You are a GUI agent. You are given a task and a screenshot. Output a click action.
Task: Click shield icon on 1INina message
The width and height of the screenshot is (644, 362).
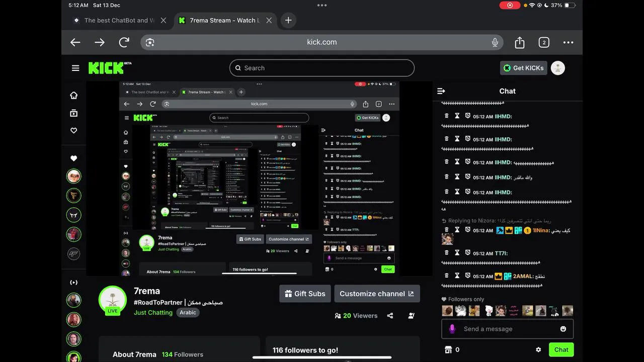coord(467,229)
